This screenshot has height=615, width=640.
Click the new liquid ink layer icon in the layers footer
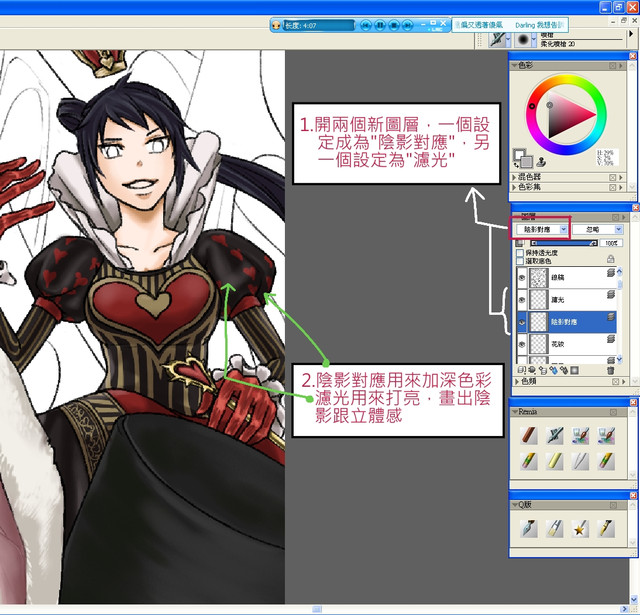click(564, 371)
